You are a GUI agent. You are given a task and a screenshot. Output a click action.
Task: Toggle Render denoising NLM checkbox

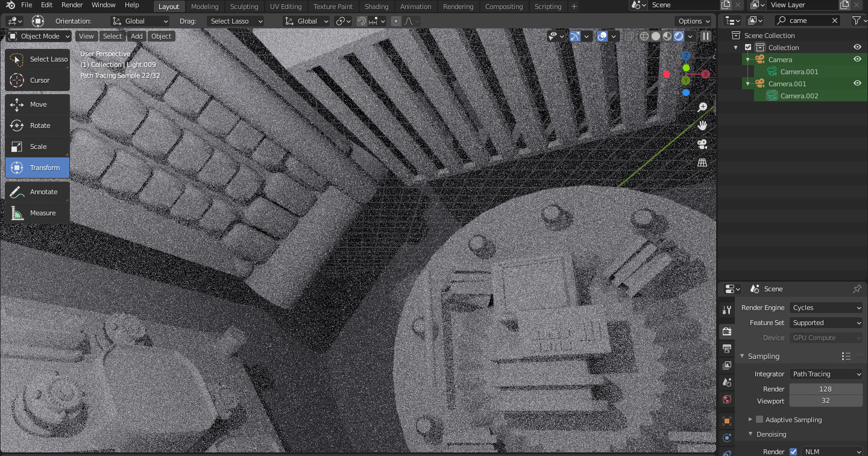[x=793, y=452]
